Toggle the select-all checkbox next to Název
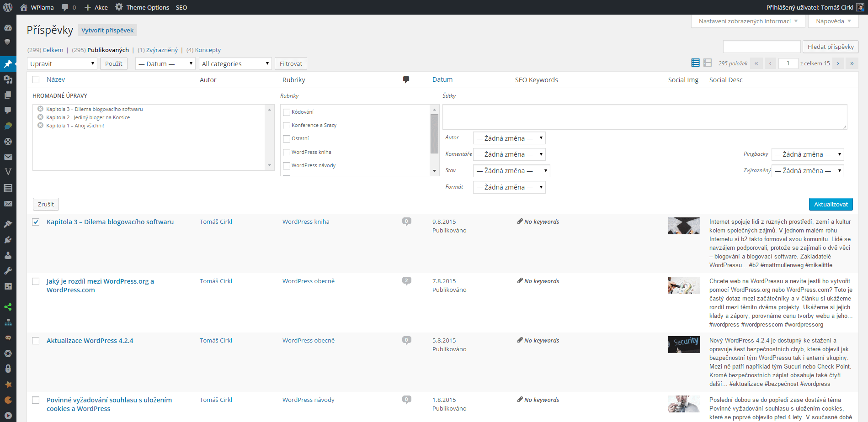The width and height of the screenshot is (868, 422). pos(36,79)
